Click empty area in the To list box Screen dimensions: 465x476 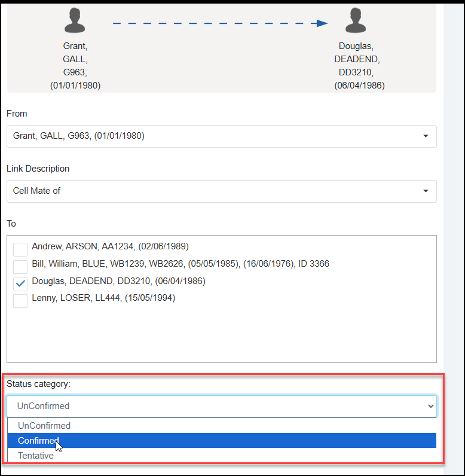[221, 335]
